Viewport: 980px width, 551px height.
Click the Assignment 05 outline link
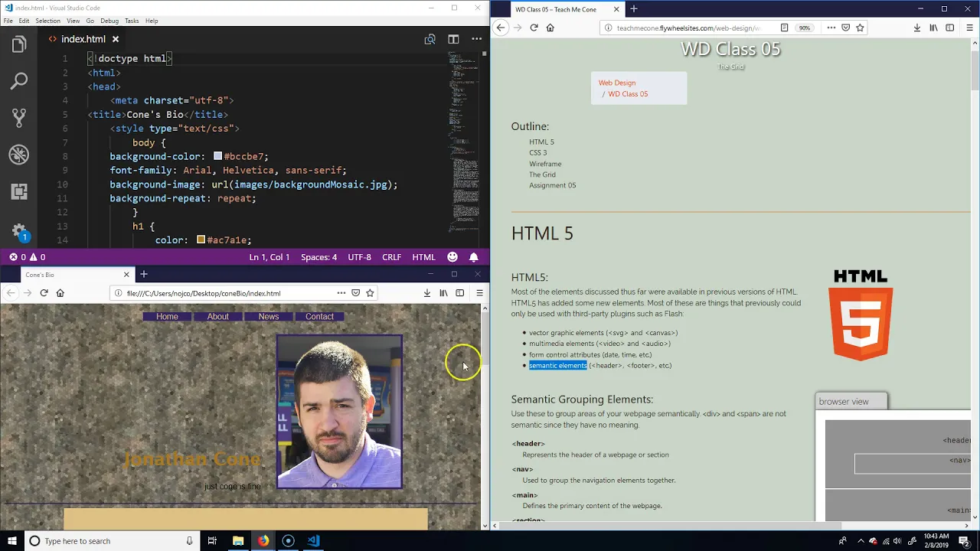click(x=552, y=185)
